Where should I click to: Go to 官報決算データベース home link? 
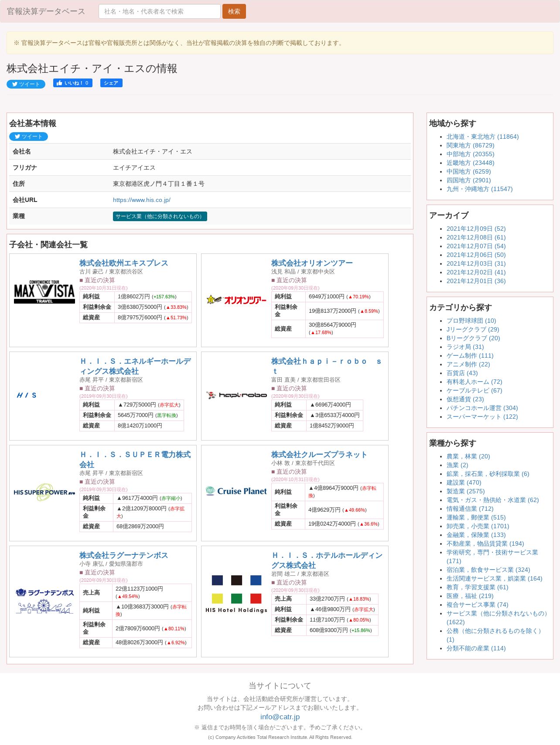pos(46,11)
